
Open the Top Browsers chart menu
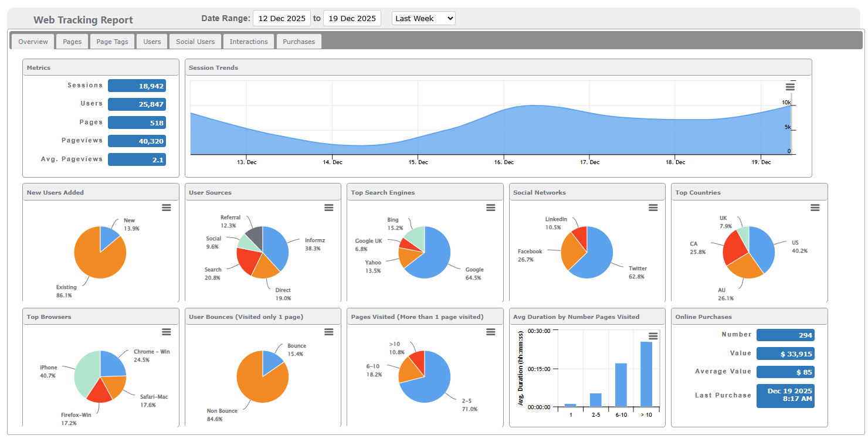pos(167,332)
